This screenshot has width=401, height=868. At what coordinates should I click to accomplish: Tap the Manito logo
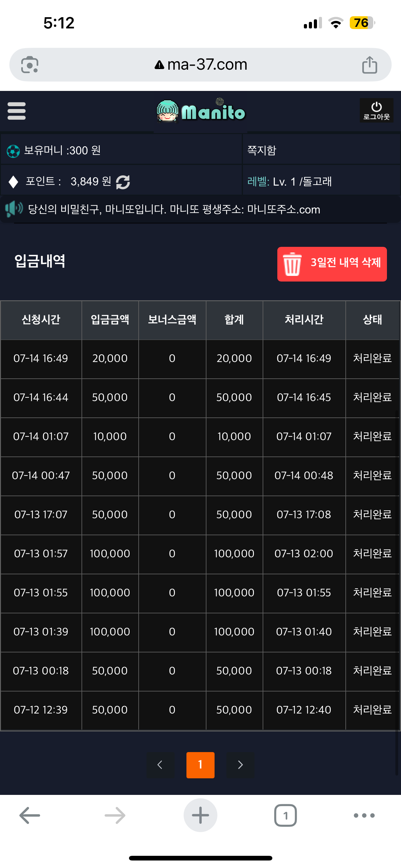point(201,111)
